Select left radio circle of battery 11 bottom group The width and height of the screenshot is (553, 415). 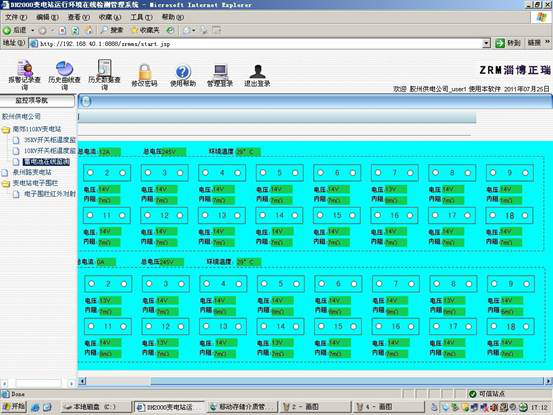[91, 326]
